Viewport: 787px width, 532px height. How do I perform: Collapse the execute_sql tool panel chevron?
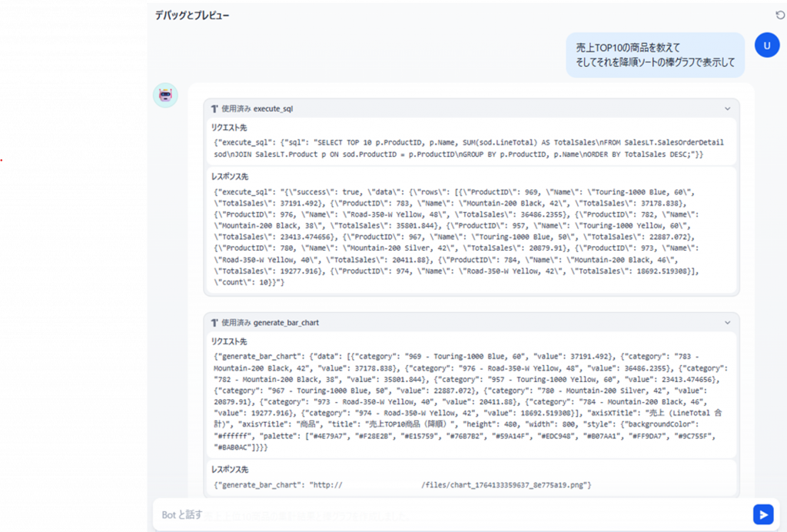[x=727, y=109]
